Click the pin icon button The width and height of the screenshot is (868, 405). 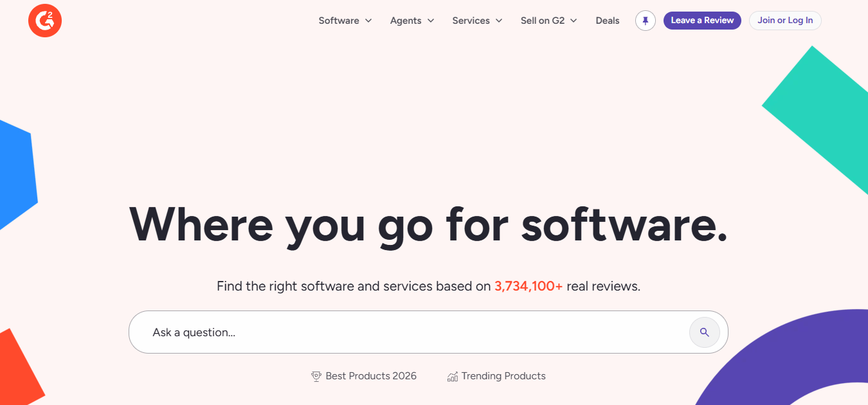646,21
